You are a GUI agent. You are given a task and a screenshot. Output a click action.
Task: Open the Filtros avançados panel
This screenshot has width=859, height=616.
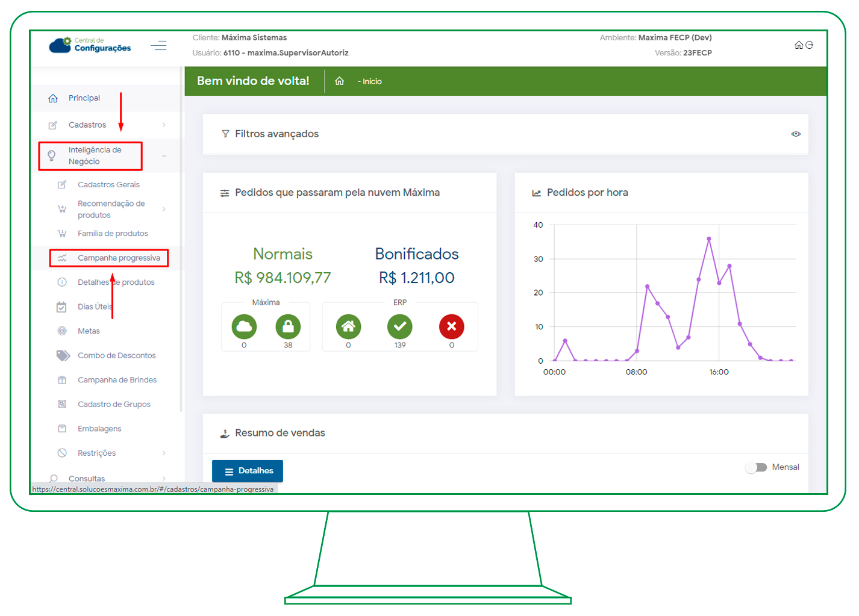(276, 134)
